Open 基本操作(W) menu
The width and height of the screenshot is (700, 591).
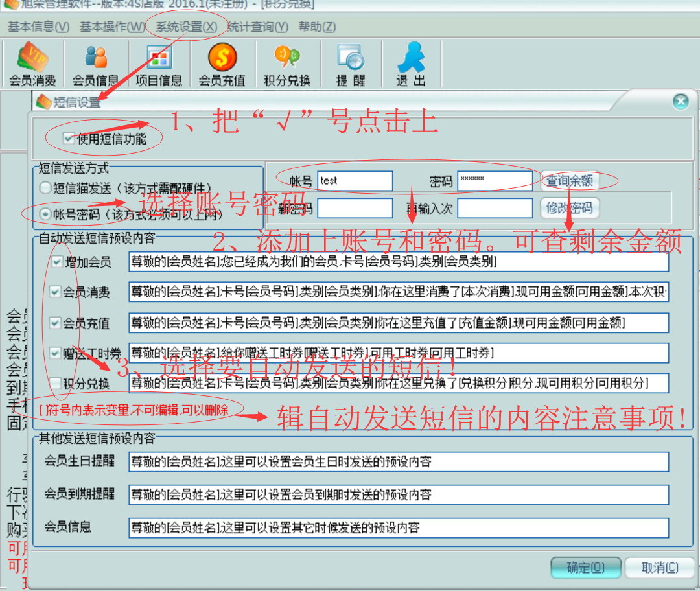click(x=112, y=27)
